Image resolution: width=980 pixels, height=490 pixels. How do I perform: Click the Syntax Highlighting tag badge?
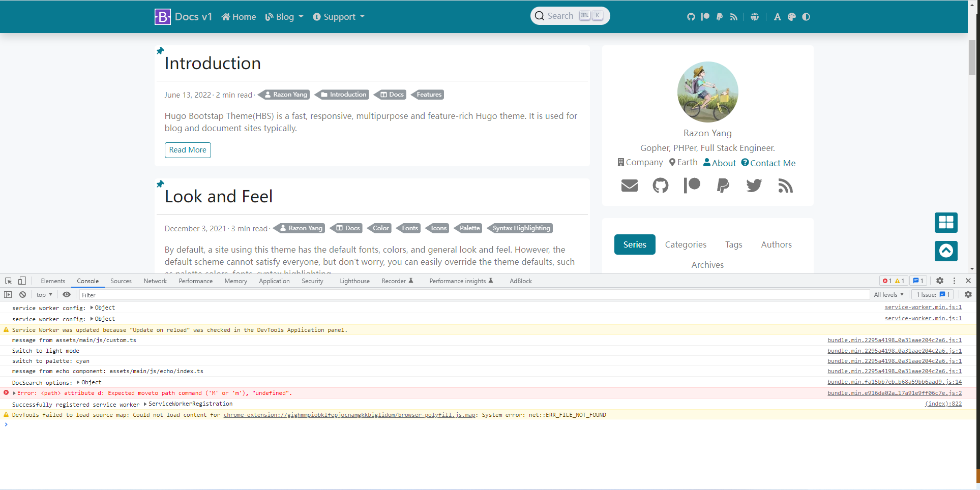click(520, 228)
